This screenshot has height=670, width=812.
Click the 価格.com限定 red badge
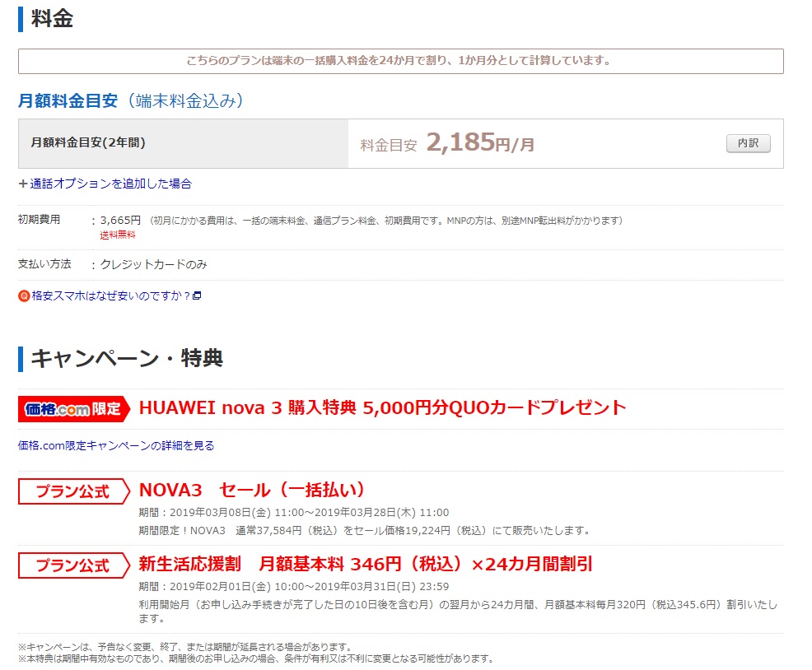coord(74,409)
